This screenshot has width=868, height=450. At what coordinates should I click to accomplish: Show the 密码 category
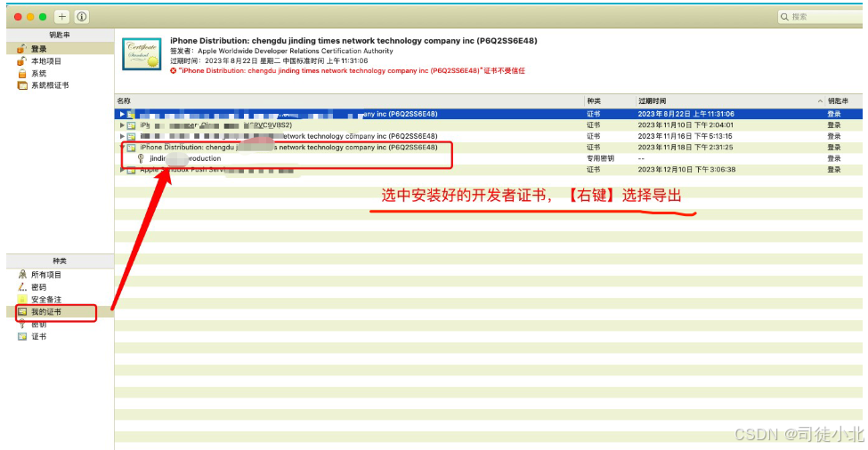point(61,287)
